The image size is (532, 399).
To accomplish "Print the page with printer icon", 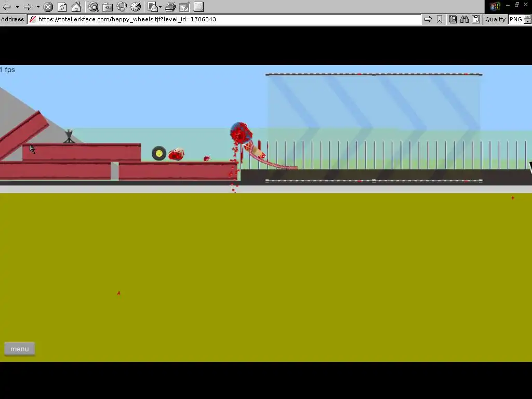I will [x=170, y=7].
